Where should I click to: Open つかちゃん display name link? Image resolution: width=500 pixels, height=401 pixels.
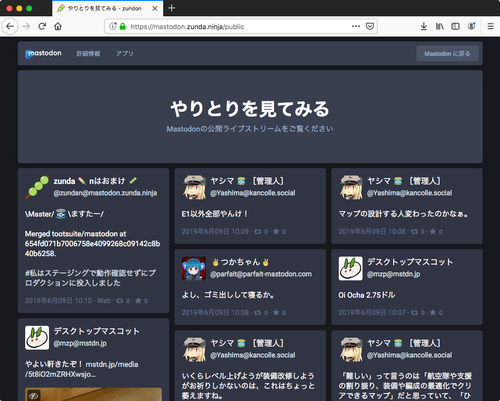pos(241,262)
